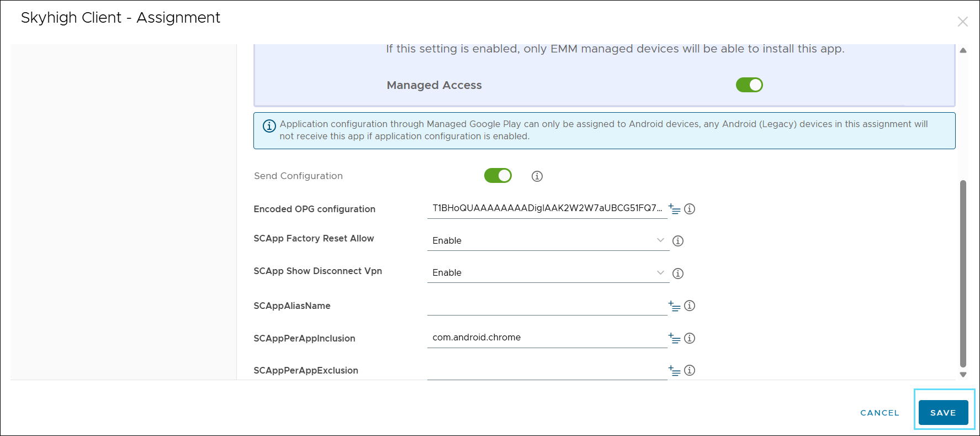Screen dimensions: 980x436
Task: Click info icon next to Send Configuration
Action: coord(537,176)
